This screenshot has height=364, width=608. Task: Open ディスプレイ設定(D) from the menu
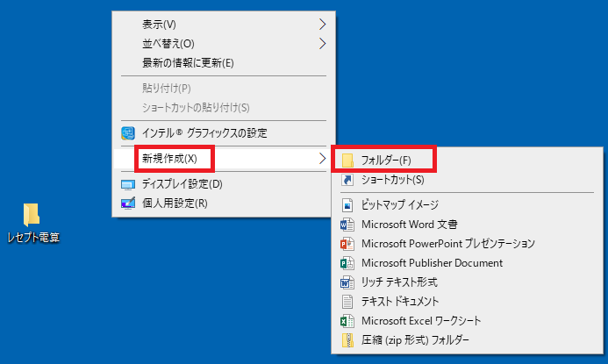(224, 183)
